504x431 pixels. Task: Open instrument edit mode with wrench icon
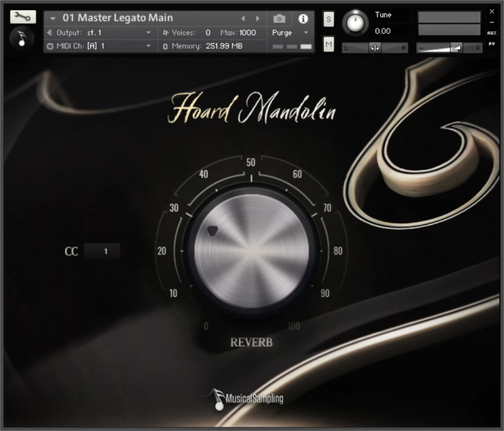click(x=23, y=17)
